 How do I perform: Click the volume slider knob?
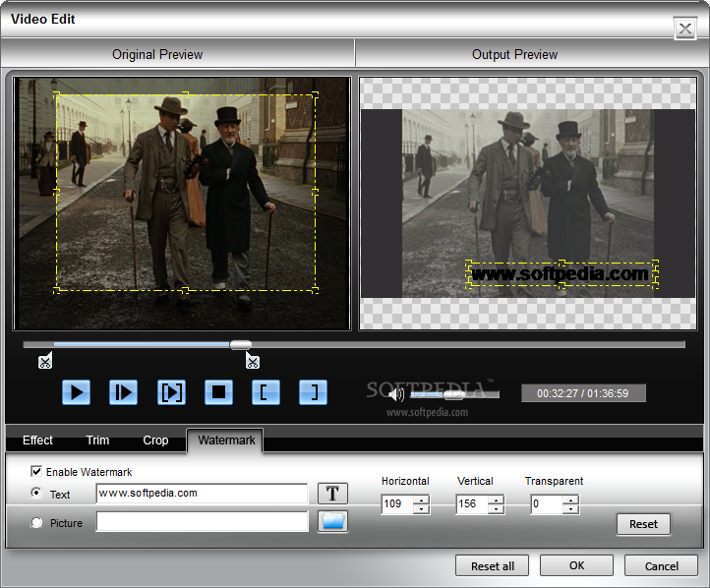pos(453,394)
